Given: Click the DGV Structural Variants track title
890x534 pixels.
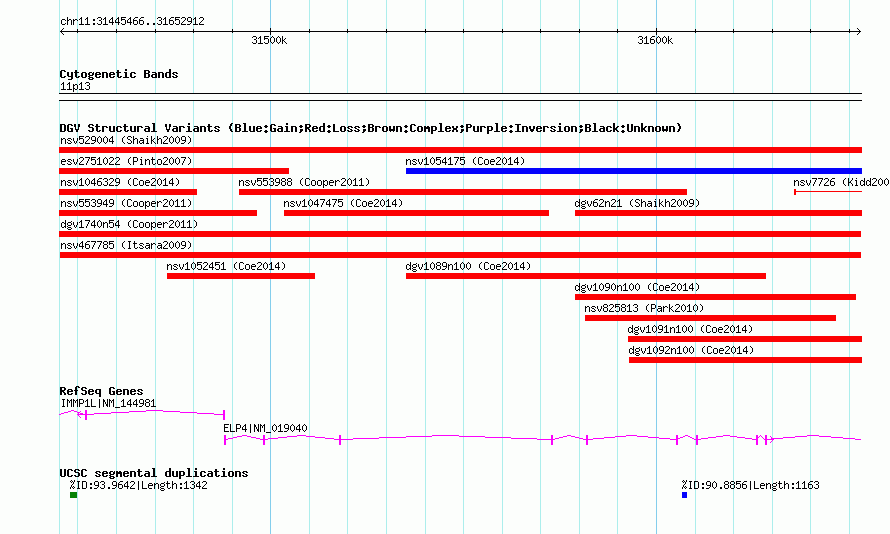Looking at the screenshot, I should [371, 128].
